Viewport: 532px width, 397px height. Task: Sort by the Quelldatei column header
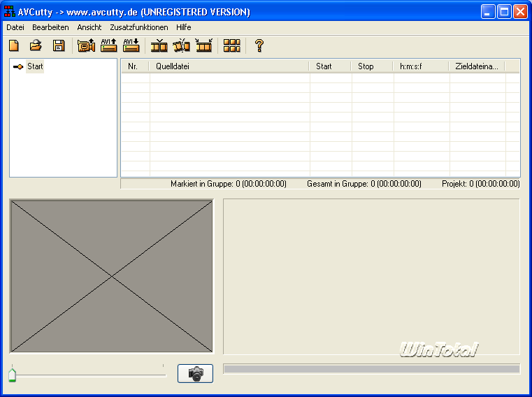pos(229,66)
